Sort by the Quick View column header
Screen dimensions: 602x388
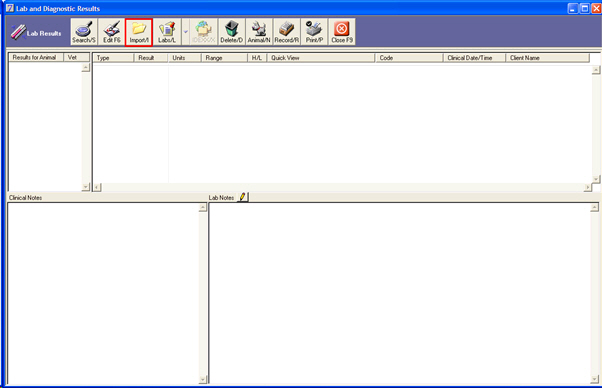coord(321,58)
